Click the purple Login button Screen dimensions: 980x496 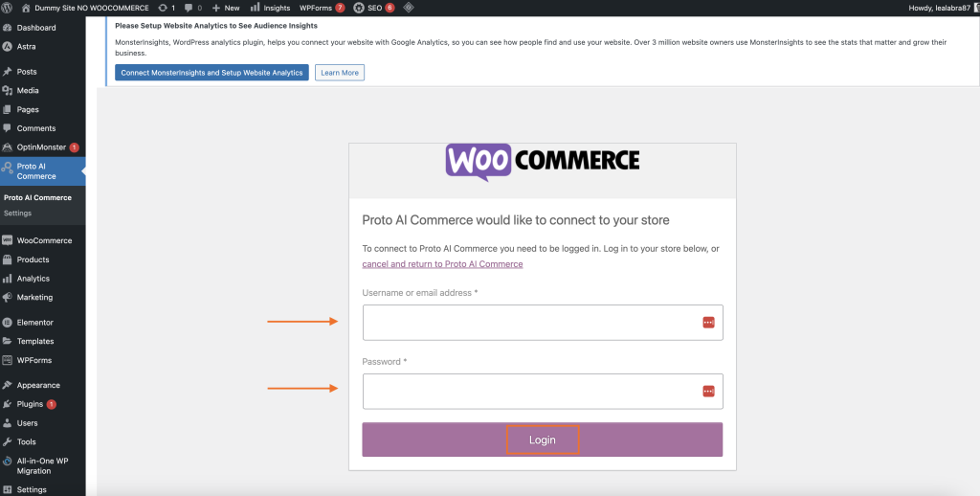tap(543, 440)
